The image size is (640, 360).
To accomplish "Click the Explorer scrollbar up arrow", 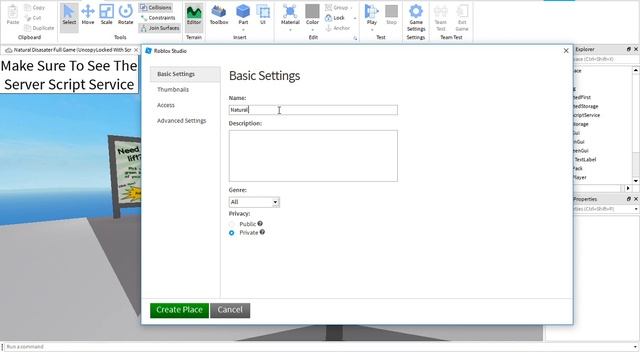I will tap(636, 70).
